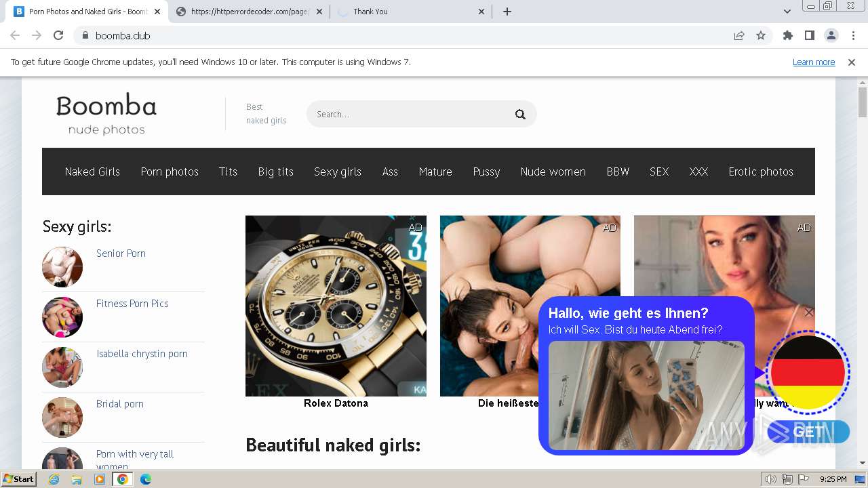The height and width of the screenshot is (488, 868).
Task: Click the Rolex Datona watch ad image
Action: [336, 306]
